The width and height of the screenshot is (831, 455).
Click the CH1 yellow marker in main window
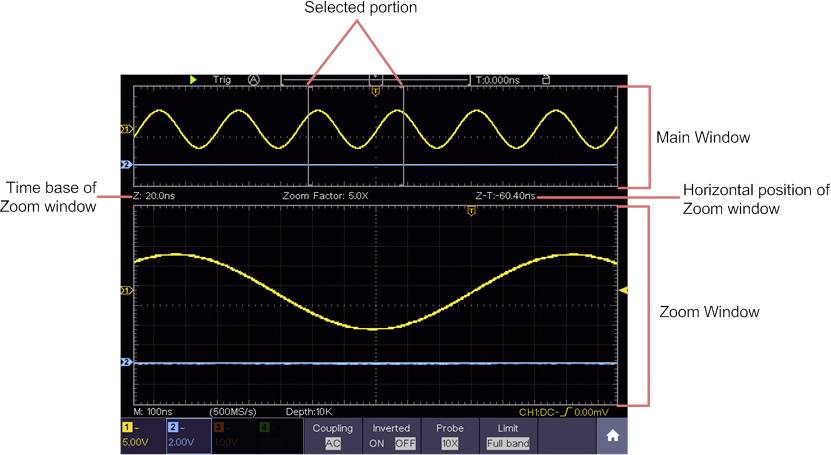[x=126, y=129]
